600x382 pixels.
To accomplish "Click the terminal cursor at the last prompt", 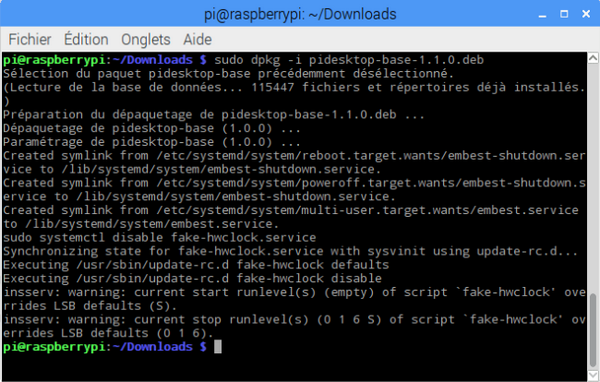I will [x=217, y=347].
